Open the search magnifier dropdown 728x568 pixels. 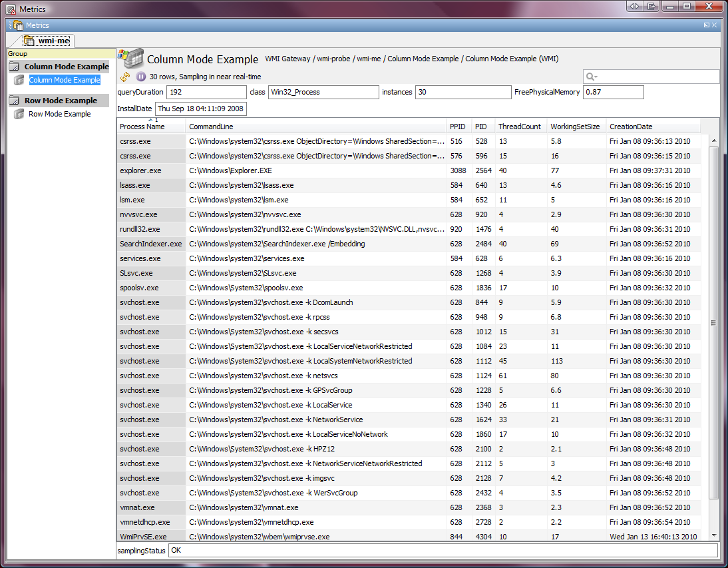pos(592,77)
